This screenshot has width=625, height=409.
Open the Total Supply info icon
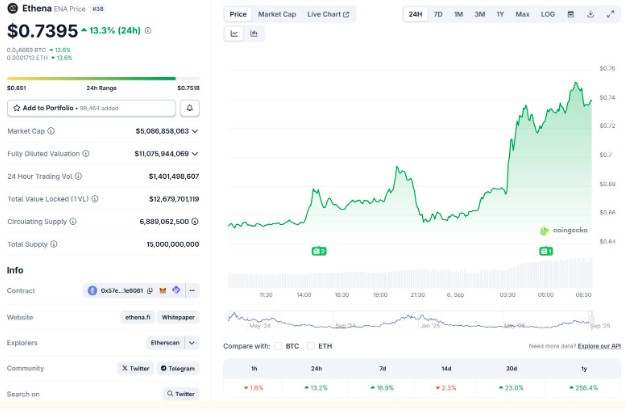[x=54, y=244]
